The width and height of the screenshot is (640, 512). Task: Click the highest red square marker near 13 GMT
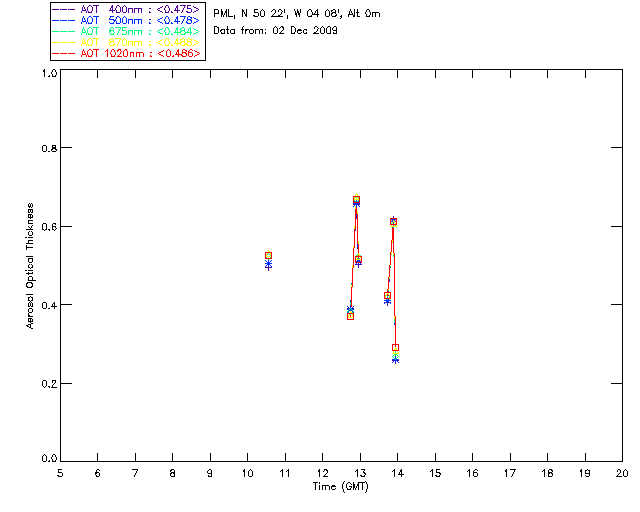(356, 200)
